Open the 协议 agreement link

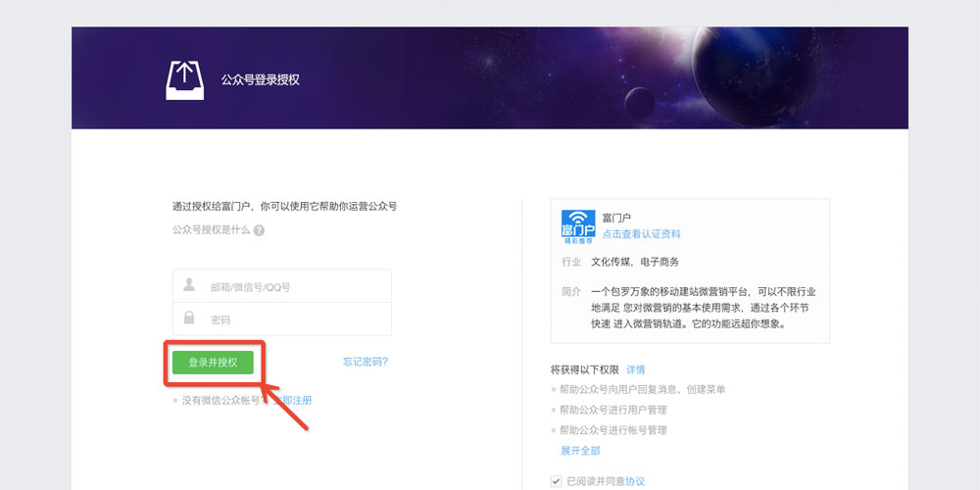point(635,481)
